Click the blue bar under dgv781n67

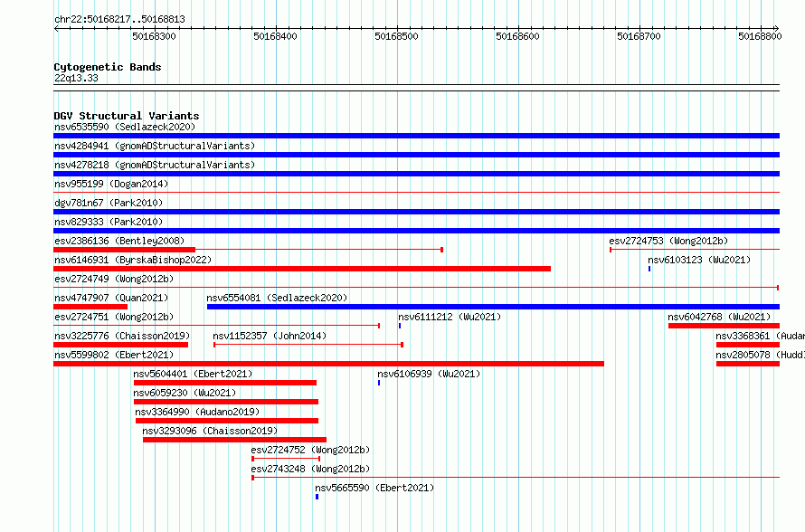tap(416, 212)
